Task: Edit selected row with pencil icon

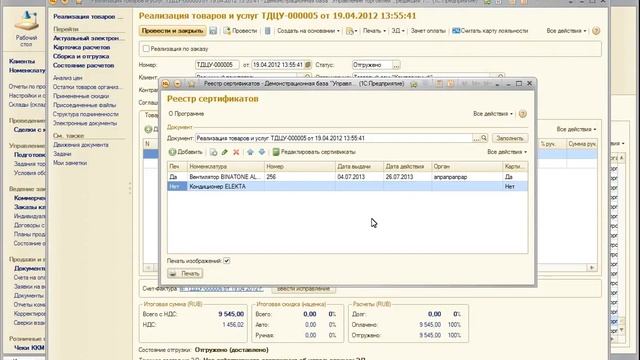Action: [224, 152]
